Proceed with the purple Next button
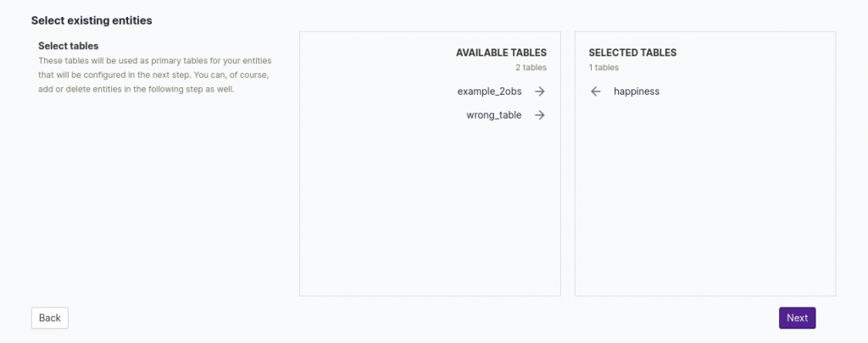This screenshot has height=343, width=868. [x=797, y=318]
